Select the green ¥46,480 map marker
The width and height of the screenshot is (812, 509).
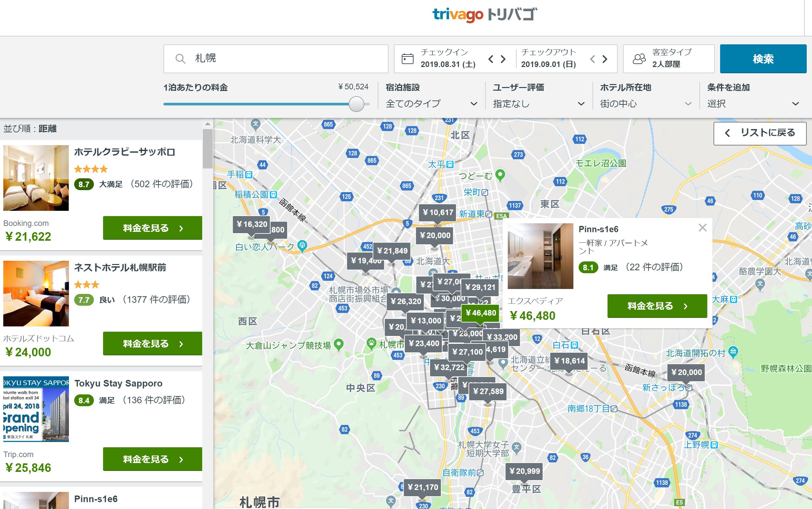click(480, 313)
